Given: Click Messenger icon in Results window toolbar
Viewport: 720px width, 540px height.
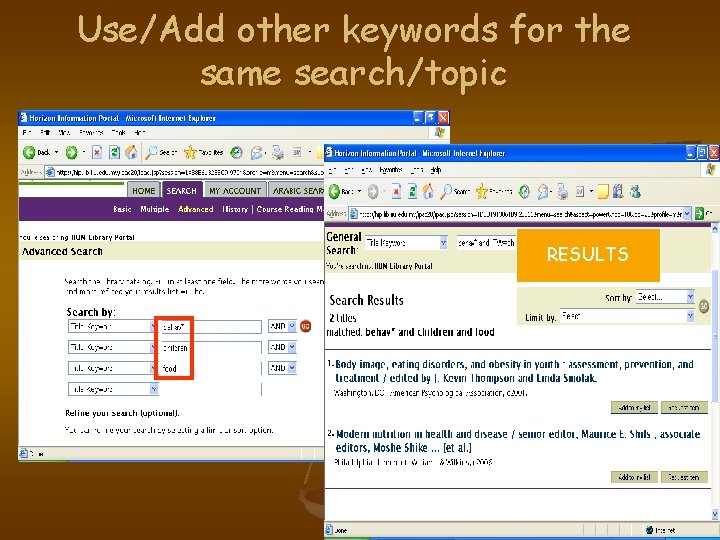Looking at the screenshot, I should pyautogui.click(x=636, y=191).
